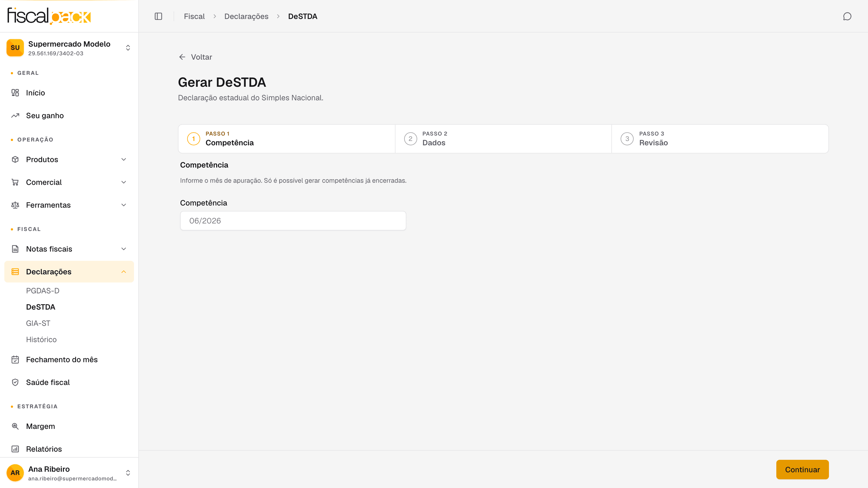
Task: Click the Início dashboard icon
Action: (15, 93)
